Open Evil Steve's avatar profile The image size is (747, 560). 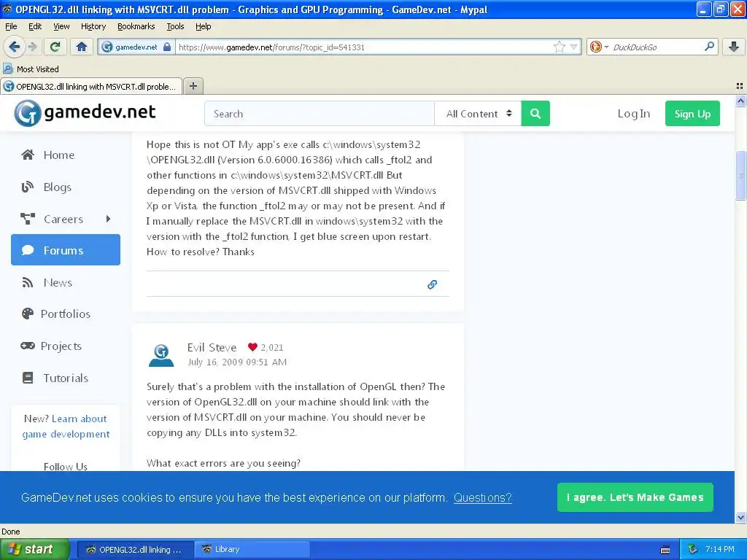(x=161, y=355)
